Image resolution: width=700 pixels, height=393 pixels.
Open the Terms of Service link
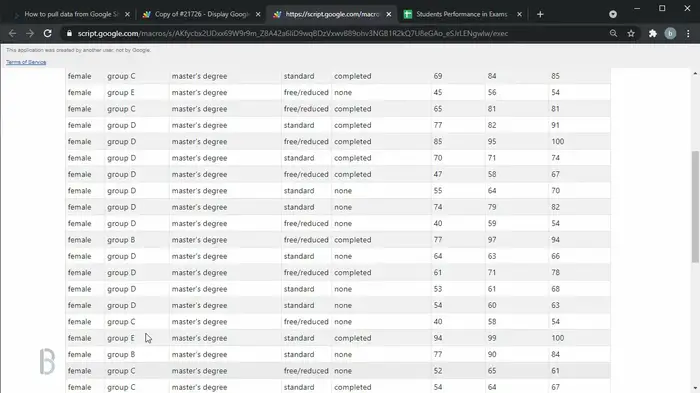26,62
